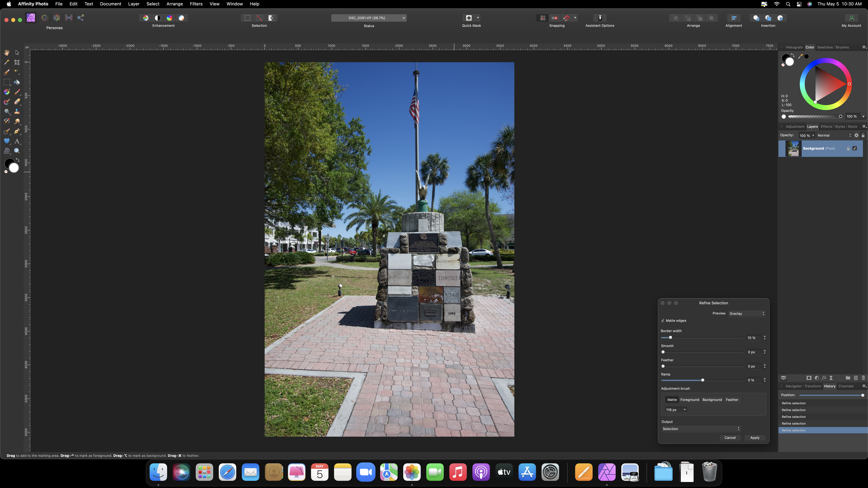The image size is (868, 488).
Task: Open the Layer menu
Action: (134, 4)
